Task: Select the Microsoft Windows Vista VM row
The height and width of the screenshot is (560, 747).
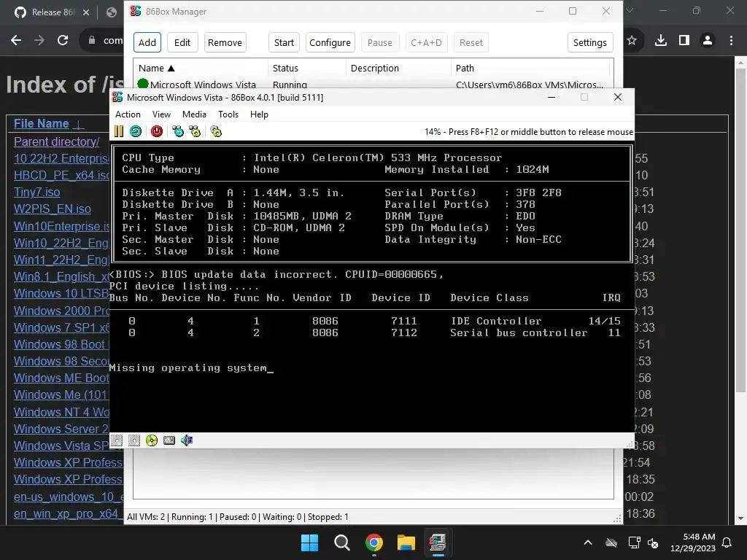Action: (373, 85)
